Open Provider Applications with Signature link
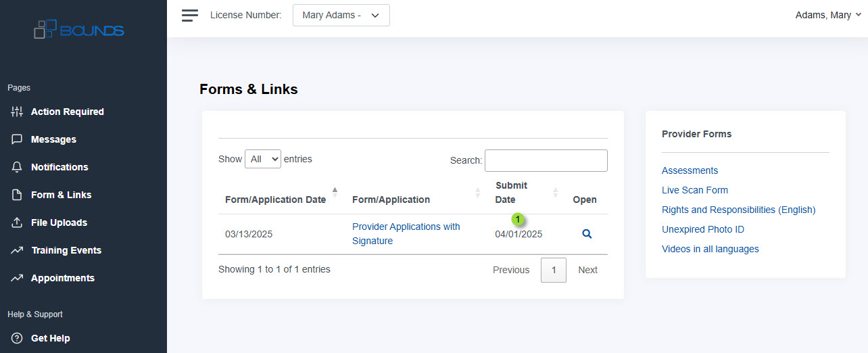This screenshot has width=868, height=353. (x=406, y=233)
